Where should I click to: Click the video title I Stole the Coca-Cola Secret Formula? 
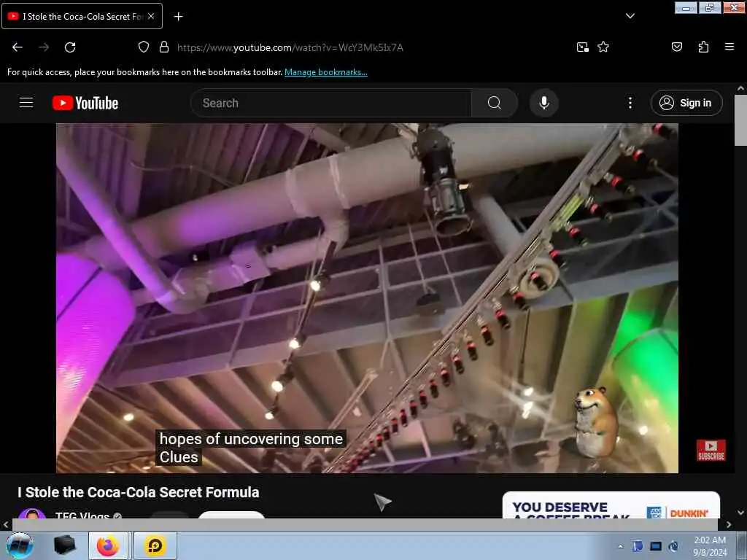pos(138,492)
